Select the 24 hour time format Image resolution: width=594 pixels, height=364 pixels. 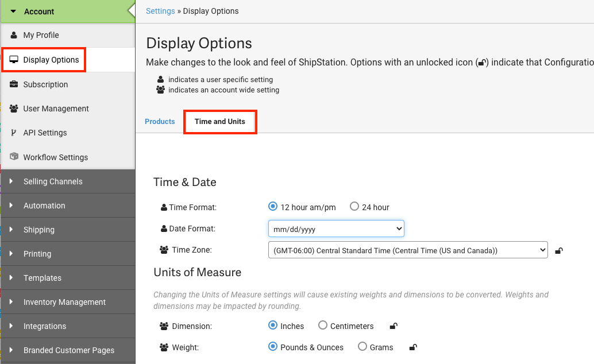pos(354,207)
